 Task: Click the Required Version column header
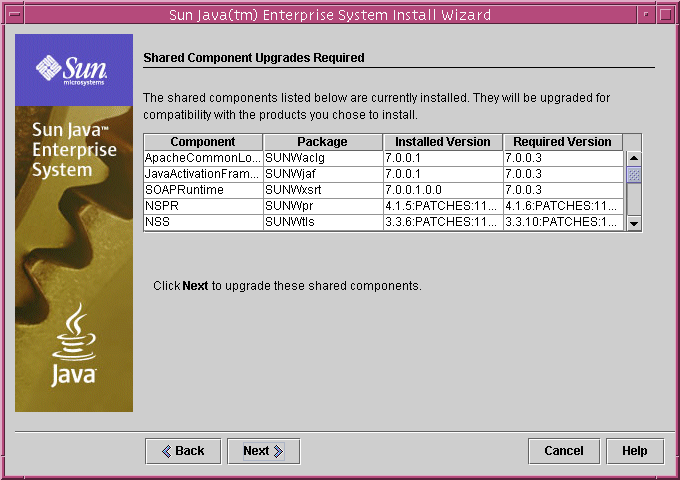pyautogui.click(x=562, y=142)
